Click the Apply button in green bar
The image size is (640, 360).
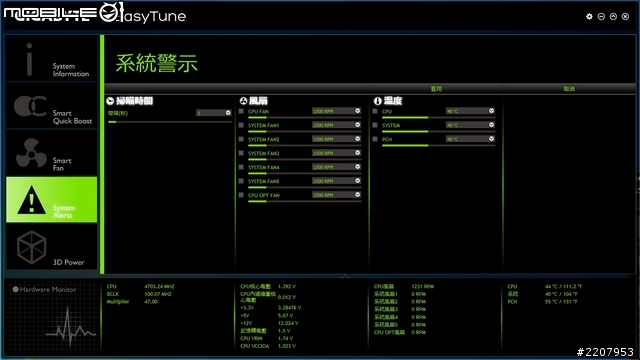click(x=436, y=89)
